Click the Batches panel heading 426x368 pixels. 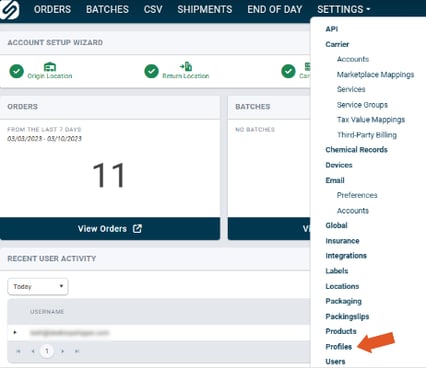pos(253,107)
